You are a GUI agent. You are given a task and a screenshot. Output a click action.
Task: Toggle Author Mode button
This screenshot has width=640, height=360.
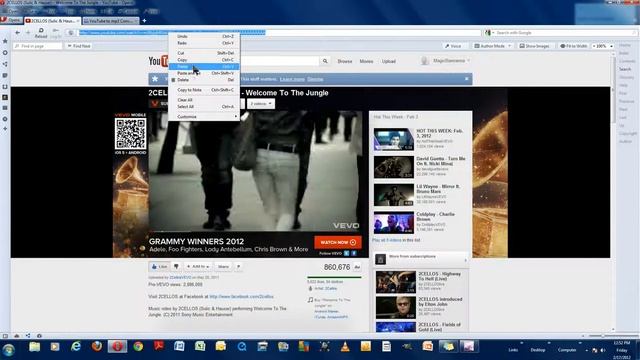coord(489,46)
